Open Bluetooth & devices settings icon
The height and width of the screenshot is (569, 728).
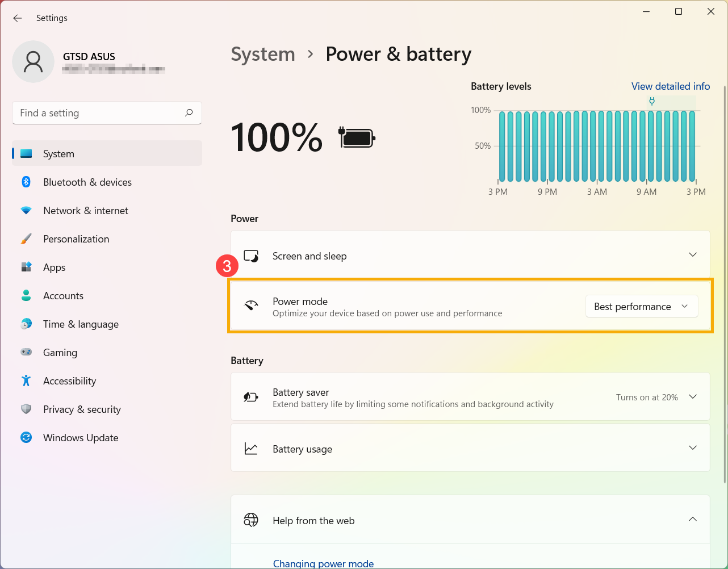tap(26, 182)
